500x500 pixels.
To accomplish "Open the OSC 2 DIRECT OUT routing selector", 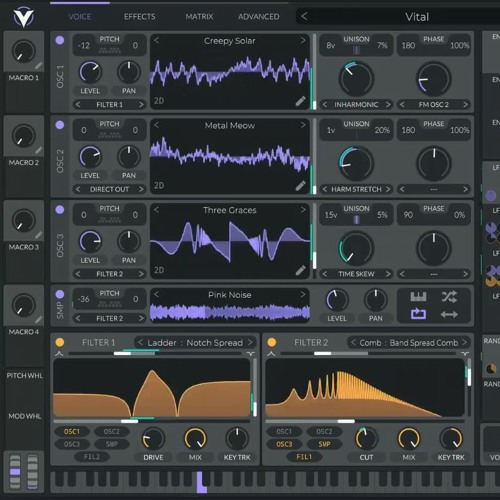I will point(109,189).
